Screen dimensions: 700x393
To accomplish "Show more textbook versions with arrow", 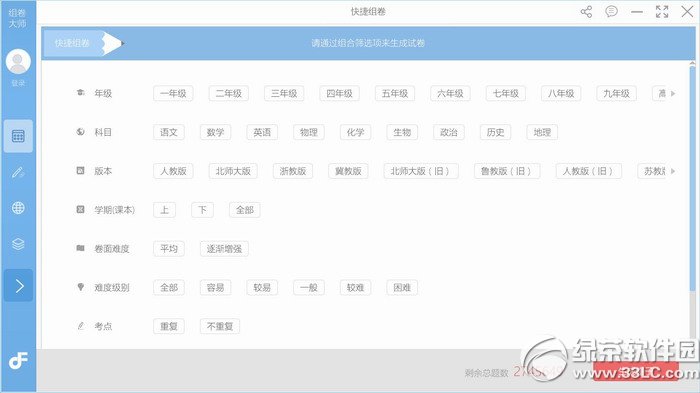I will tap(673, 171).
